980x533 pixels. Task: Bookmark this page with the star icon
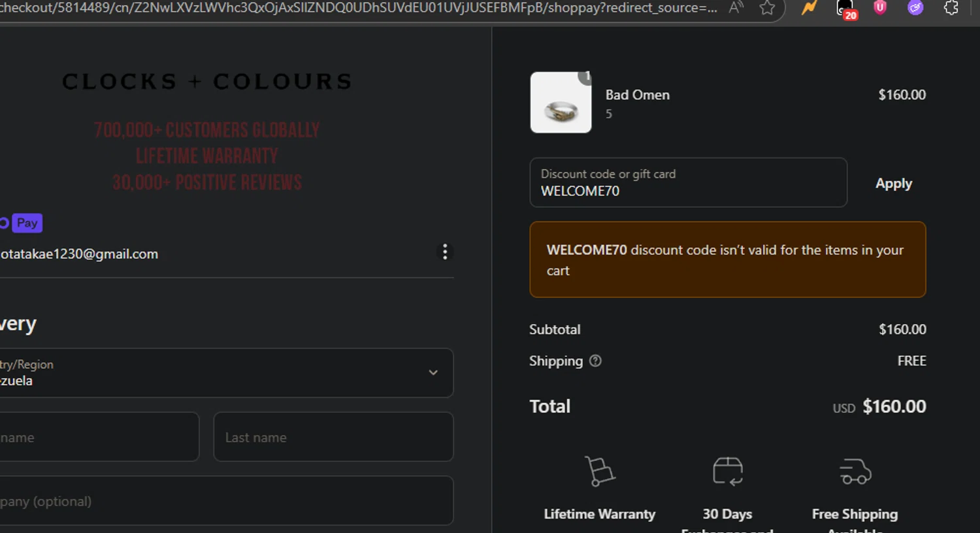click(x=768, y=8)
